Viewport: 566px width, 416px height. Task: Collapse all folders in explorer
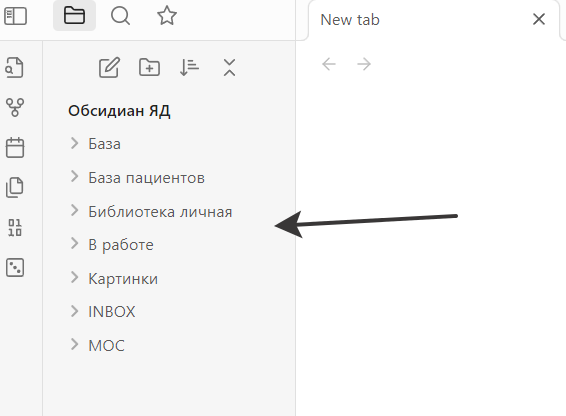point(229,67)
